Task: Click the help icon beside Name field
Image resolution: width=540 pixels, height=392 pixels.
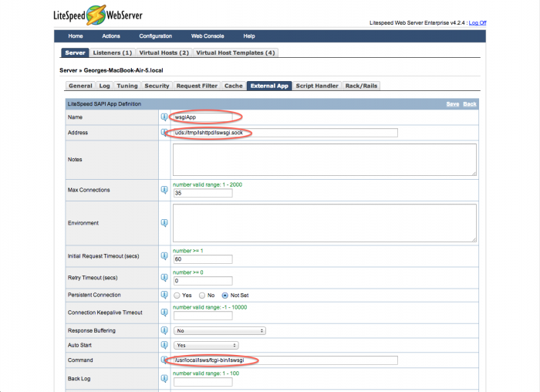Action: (x=164, y=117)
